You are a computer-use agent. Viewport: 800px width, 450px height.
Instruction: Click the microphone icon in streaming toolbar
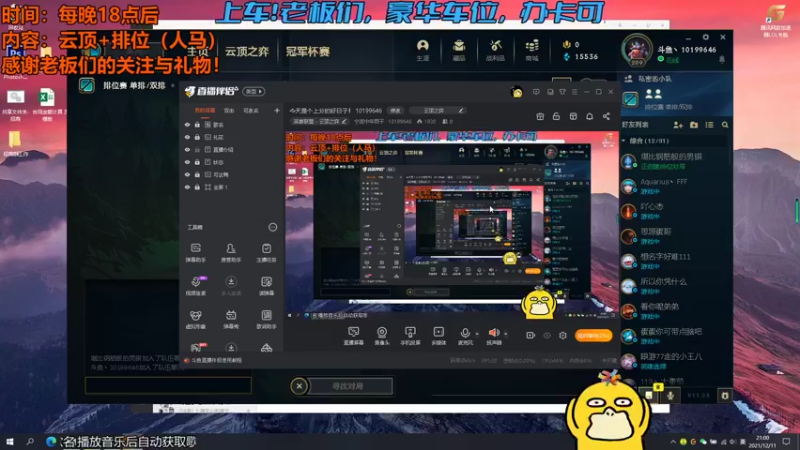(x=465, y=333)
